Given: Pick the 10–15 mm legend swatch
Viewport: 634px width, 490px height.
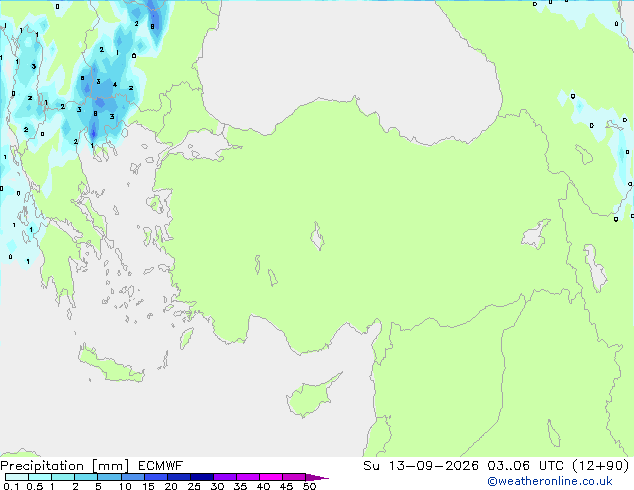Looking at the screenshot, I should 133,477.
